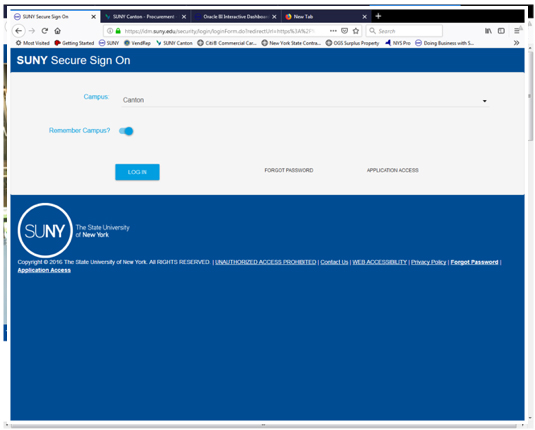Switch to Oracle BI Interactive Dashboard tab
This screenshot has height=430, width=535.
click(236, 17)
